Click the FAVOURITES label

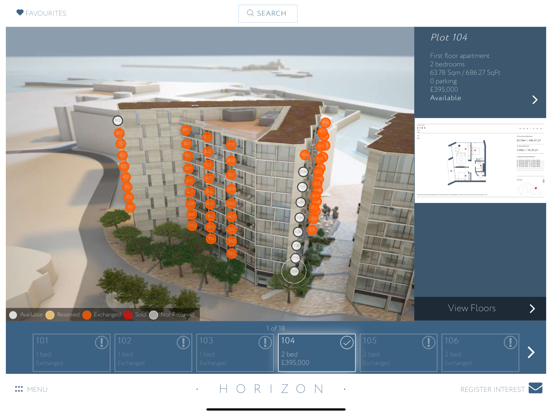coord(46,13)
